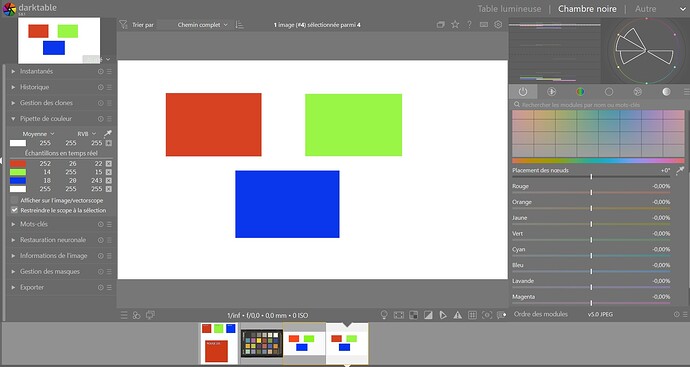This screenshot has height=367, width=690.
Task: Toggle sort order icon beside Chemin complet
Action: click(x=239, y=25)
